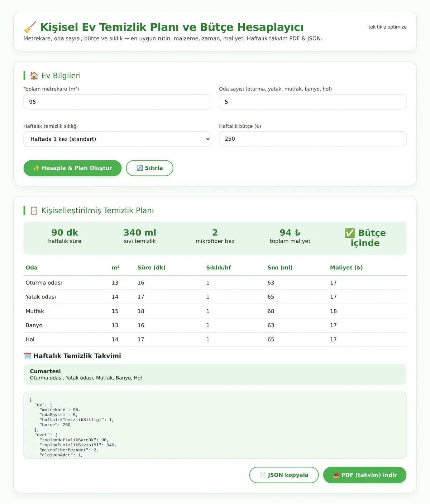The width and height of the screenshot is (430, 504).
Task: Click the "Haftalık bütçe (₺)" field label
Action: pos(240,126)
